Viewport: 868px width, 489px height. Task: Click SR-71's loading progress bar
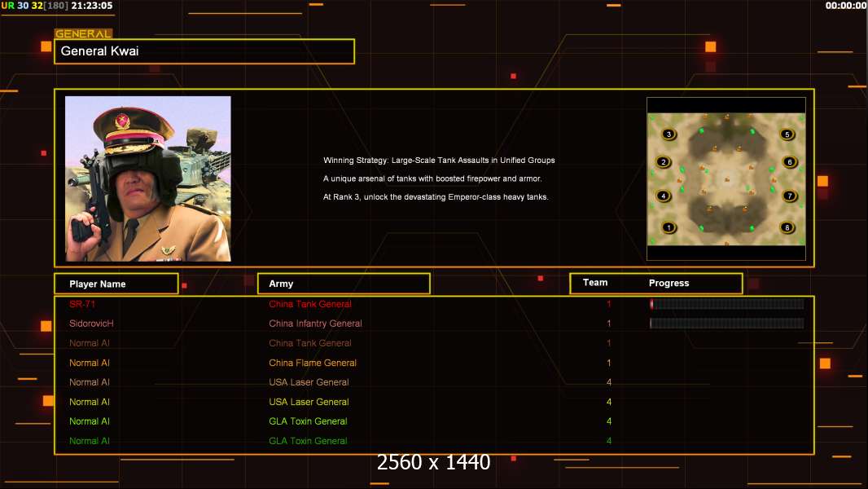tap(726, 304)
